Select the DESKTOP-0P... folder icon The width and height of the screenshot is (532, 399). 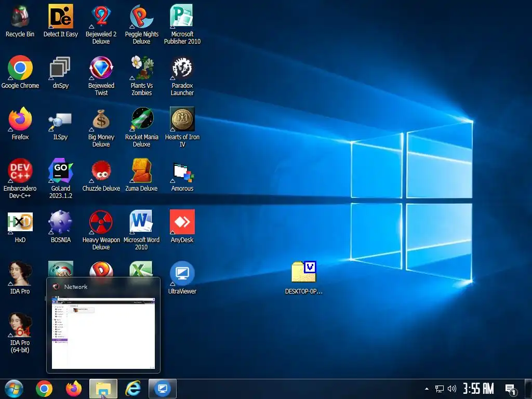pos(303,278)
